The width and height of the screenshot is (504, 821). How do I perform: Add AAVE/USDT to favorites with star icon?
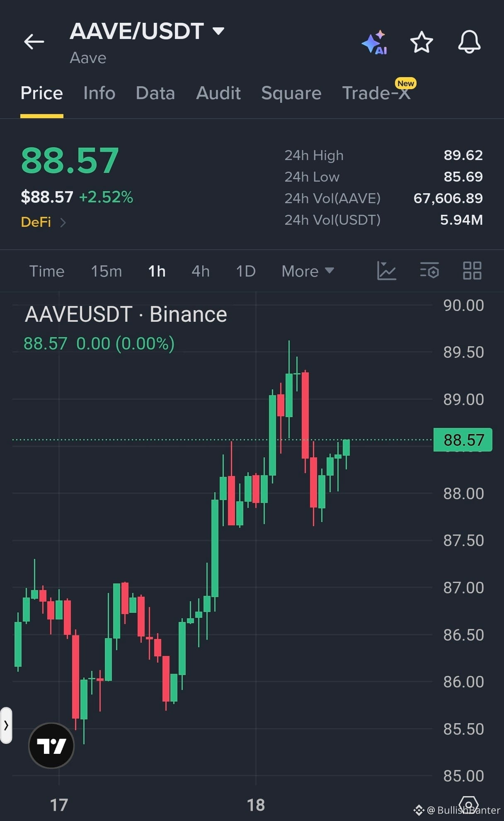pos(422,42)
